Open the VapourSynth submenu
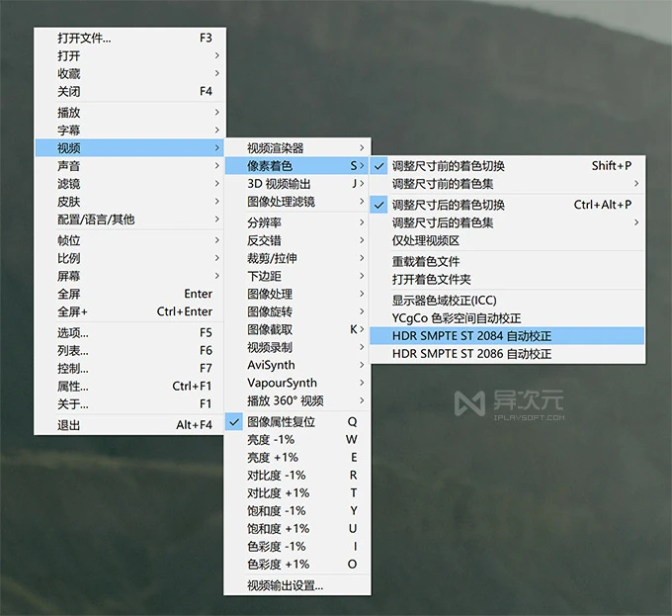Image resolution: width=672 pixels, height=616 pixels. 297,383
